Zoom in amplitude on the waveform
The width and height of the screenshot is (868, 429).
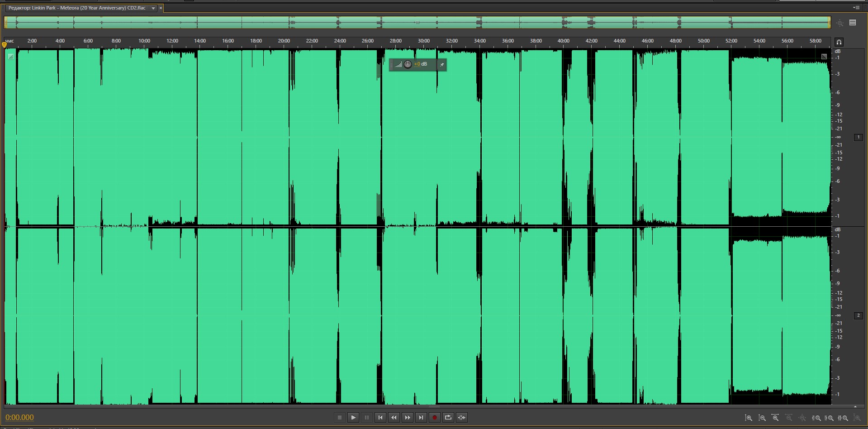[x=749, y=418]
